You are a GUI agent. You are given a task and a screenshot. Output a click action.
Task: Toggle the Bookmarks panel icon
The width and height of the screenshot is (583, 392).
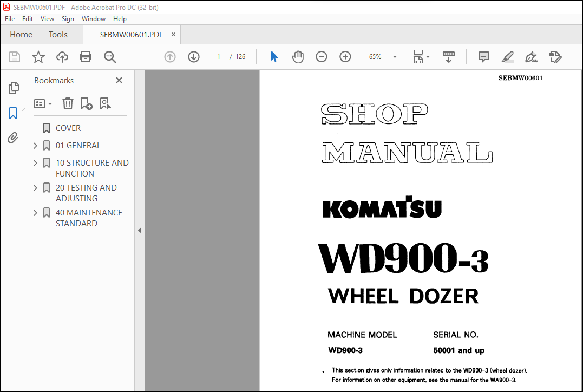(13, 113)
